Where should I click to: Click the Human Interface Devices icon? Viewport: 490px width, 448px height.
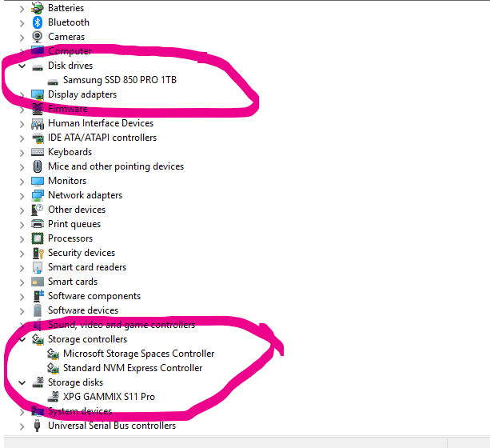(38, 123)
